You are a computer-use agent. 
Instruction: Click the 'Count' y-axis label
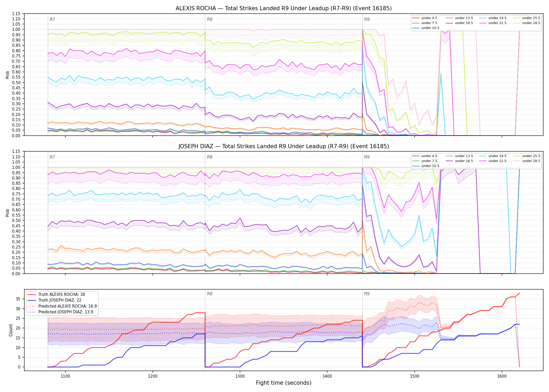pyautogui.click(x=11, y=330)
